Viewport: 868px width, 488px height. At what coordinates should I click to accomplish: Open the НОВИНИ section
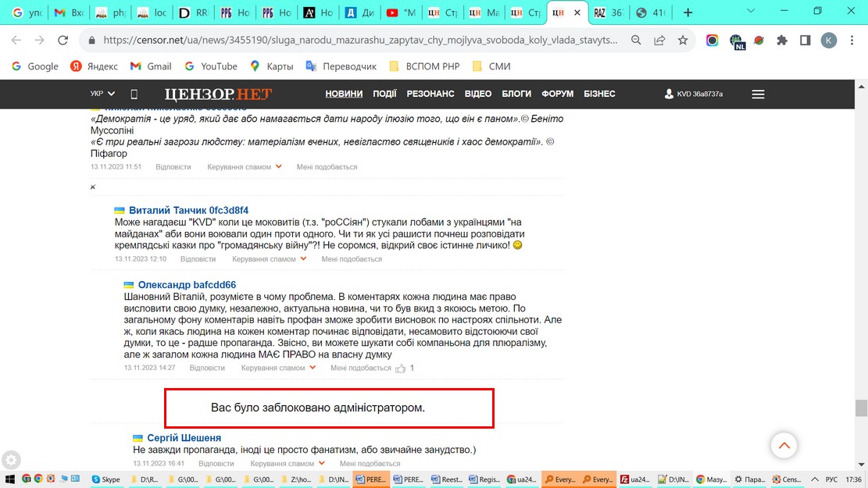[x=344, y=94]
